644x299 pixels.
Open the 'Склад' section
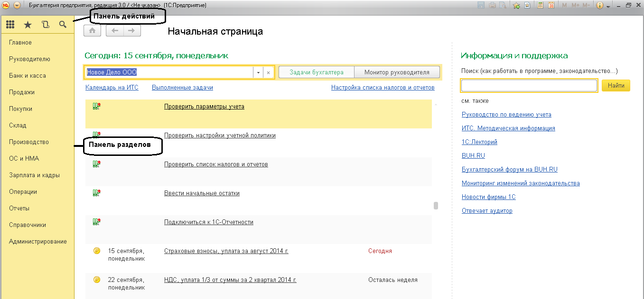click(x=18, y=126)
